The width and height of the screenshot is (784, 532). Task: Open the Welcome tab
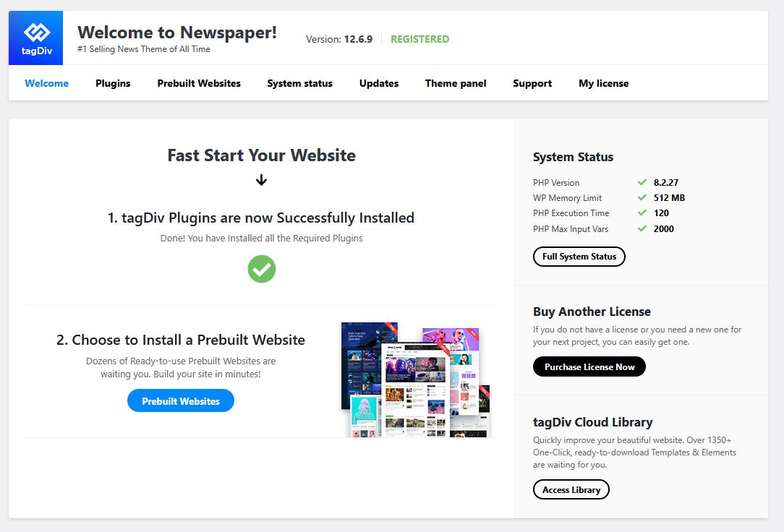tap(46, 83)
